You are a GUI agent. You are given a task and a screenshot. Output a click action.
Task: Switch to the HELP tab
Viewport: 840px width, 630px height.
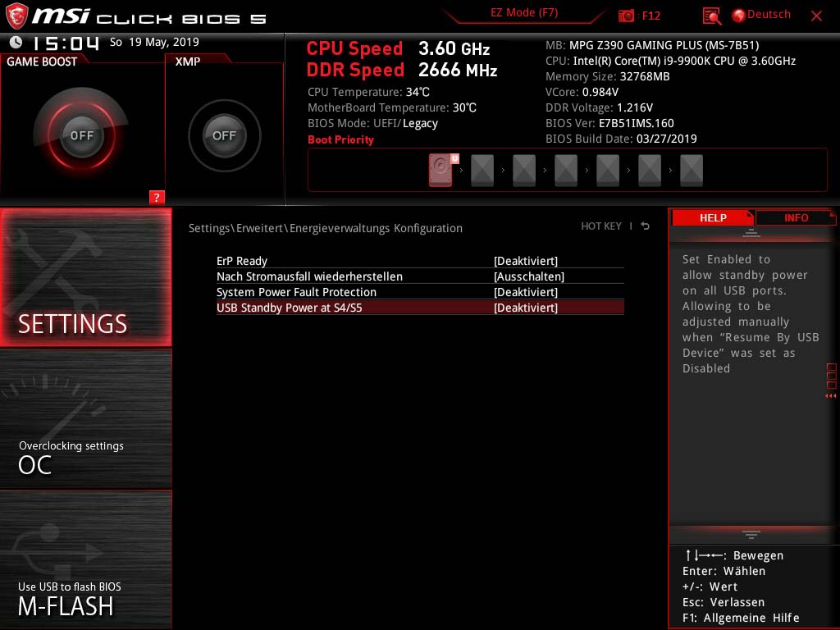(713, 218)
